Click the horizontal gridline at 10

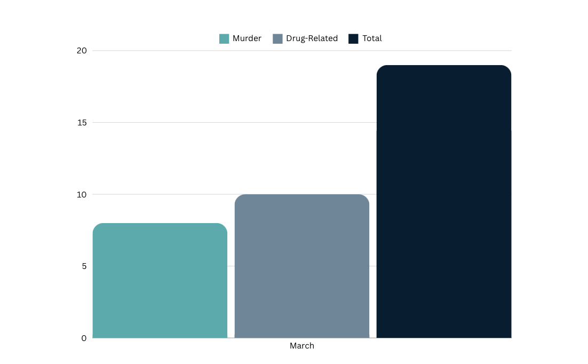(x=160, y=194)
